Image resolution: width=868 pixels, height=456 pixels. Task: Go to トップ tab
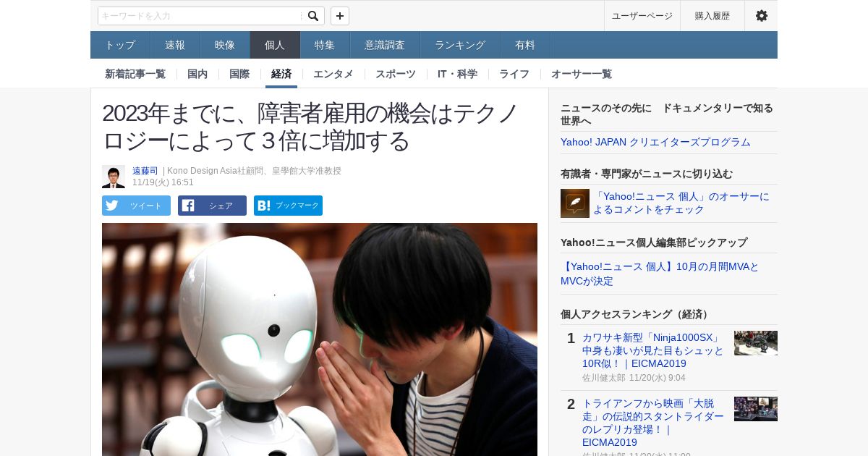click(120, 45)
